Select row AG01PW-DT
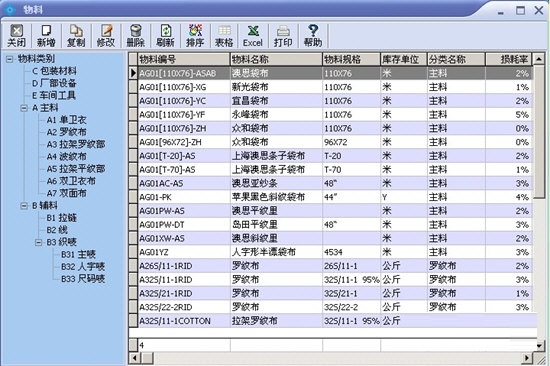The image size is (550, 366). [335, 225]
